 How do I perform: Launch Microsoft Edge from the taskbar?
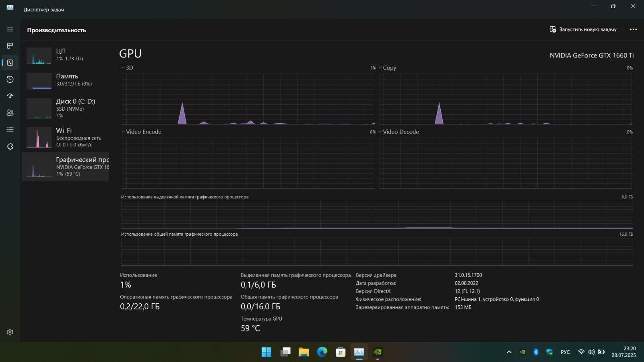coord(322,352)
